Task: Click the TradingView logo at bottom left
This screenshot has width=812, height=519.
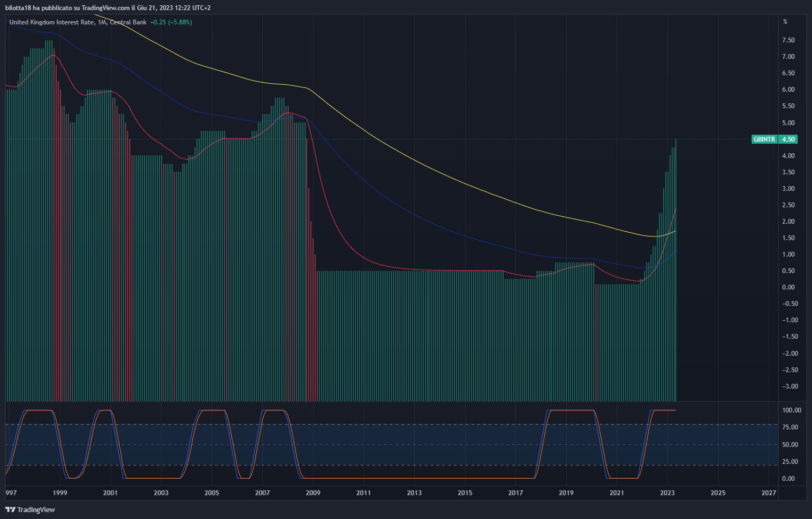Action: (x=30, y=509)
